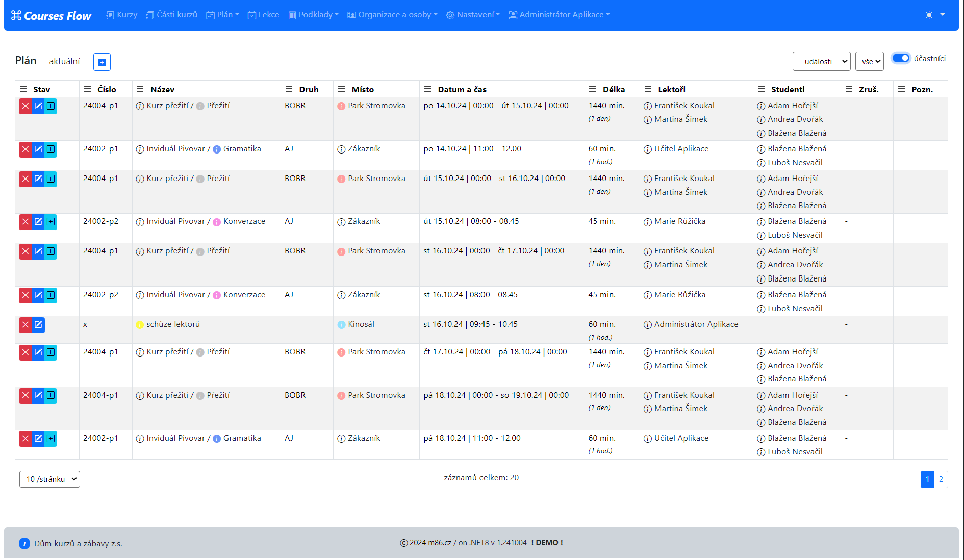
Task: Open the události filter dropdown
Action: pos(821,61)
